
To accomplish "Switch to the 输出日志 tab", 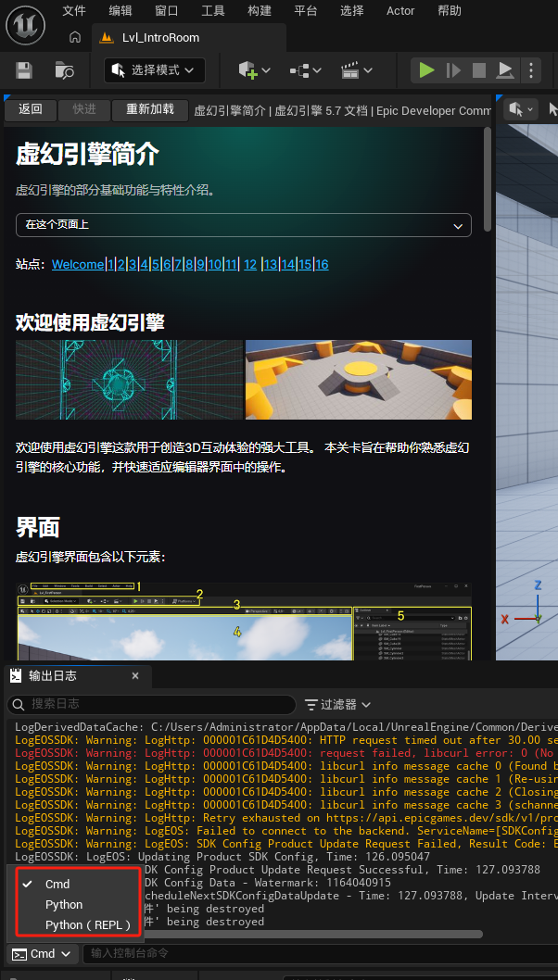I will (x=77, y=675).
